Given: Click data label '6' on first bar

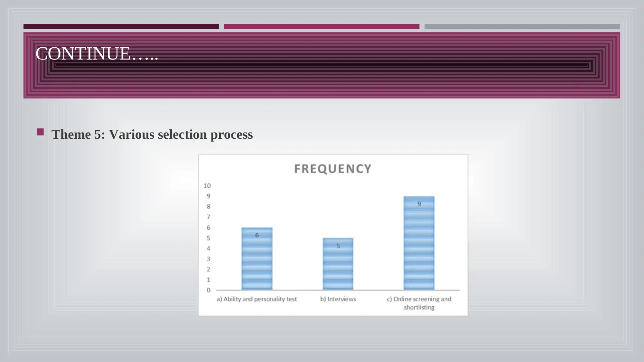Looking at the screenshot, I should (x=257, y=235).
